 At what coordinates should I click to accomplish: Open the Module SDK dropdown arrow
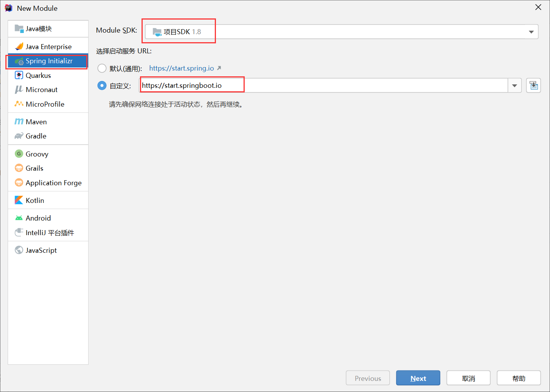click(x=531, y=32)
